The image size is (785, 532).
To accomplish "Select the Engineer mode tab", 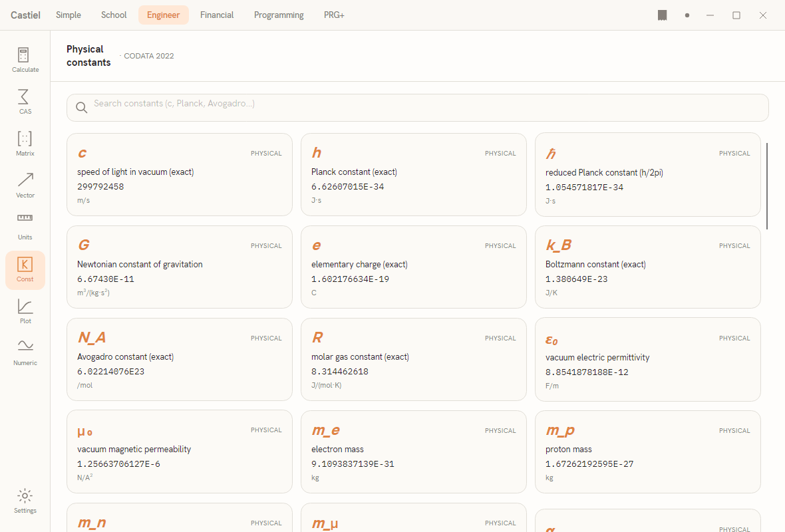I will click(163, 15).
